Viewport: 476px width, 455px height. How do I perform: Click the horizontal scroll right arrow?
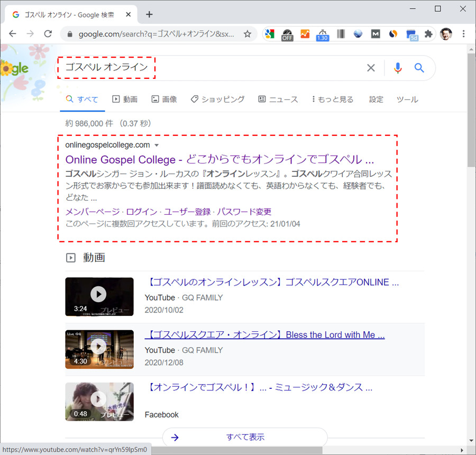462,450
